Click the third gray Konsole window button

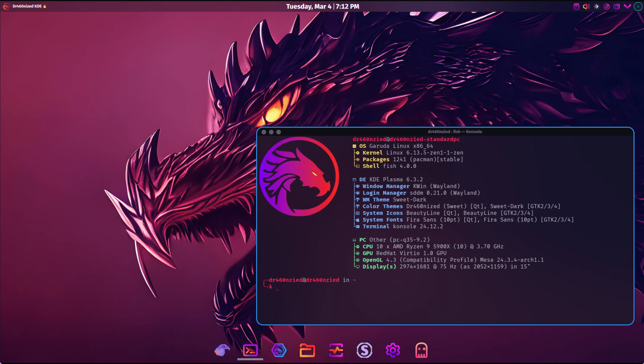(278, 132)
